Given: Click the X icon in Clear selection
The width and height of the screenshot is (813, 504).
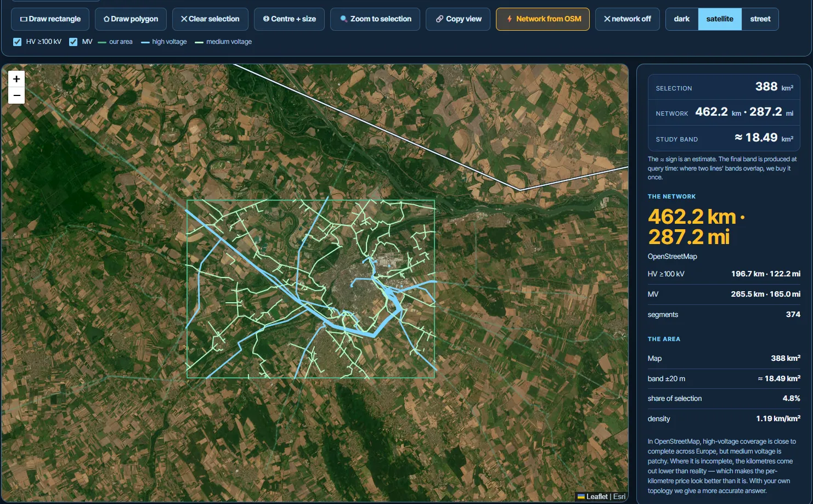Looking at the screenshot, I should [184, 19].
